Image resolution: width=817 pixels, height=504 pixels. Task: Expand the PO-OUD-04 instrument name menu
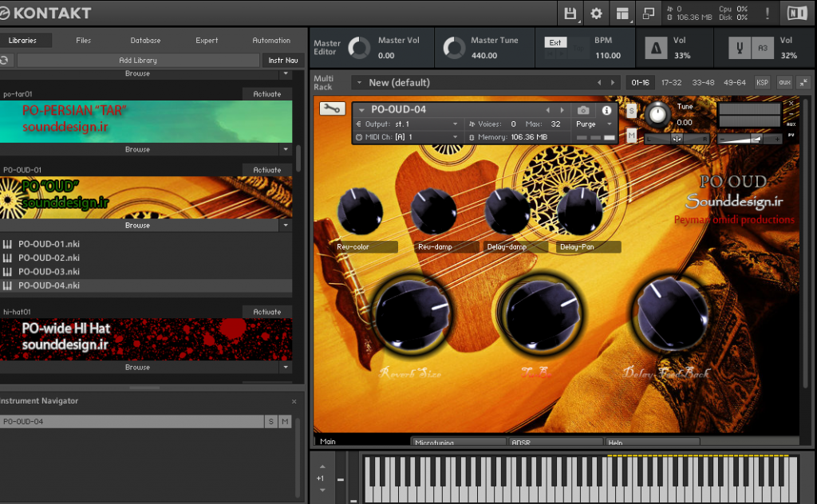[x=361, y=110]
